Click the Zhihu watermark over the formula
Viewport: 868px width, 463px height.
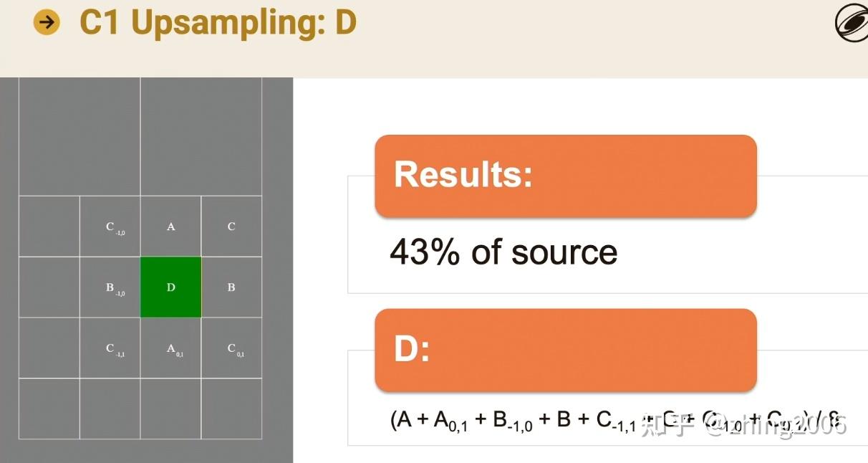pos(745,425)
